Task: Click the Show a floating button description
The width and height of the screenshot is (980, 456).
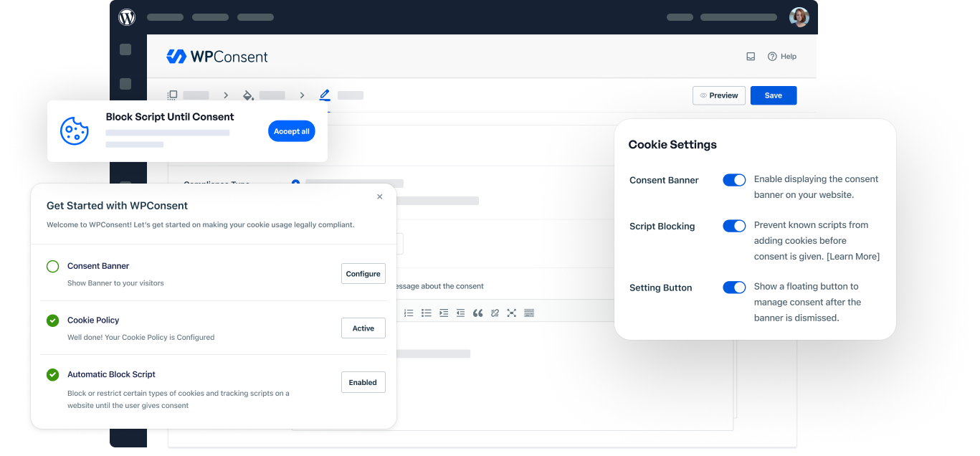Action: click(x=808, y=302)
